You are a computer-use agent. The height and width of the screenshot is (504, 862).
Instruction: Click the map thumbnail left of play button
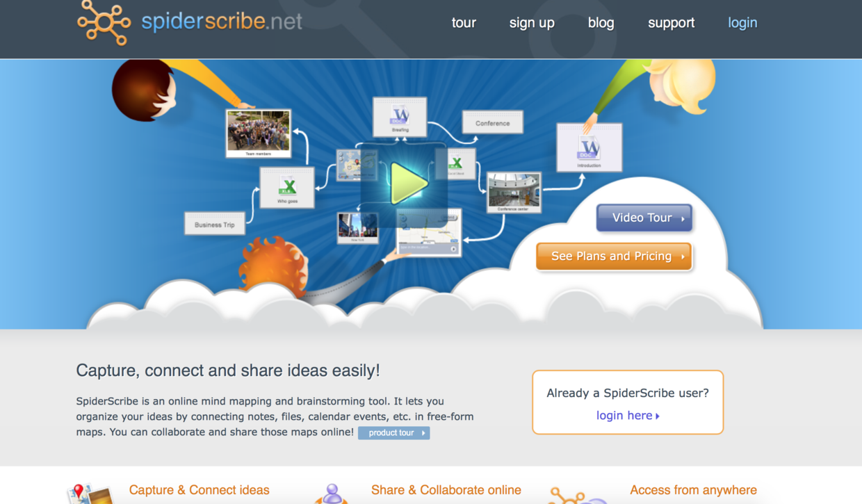click(357, 165)
